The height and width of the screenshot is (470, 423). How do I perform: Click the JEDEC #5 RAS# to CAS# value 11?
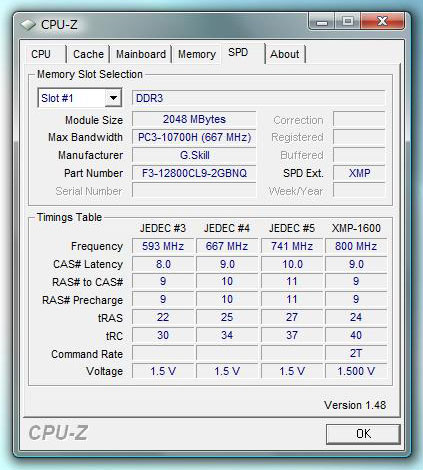[292, 281]
